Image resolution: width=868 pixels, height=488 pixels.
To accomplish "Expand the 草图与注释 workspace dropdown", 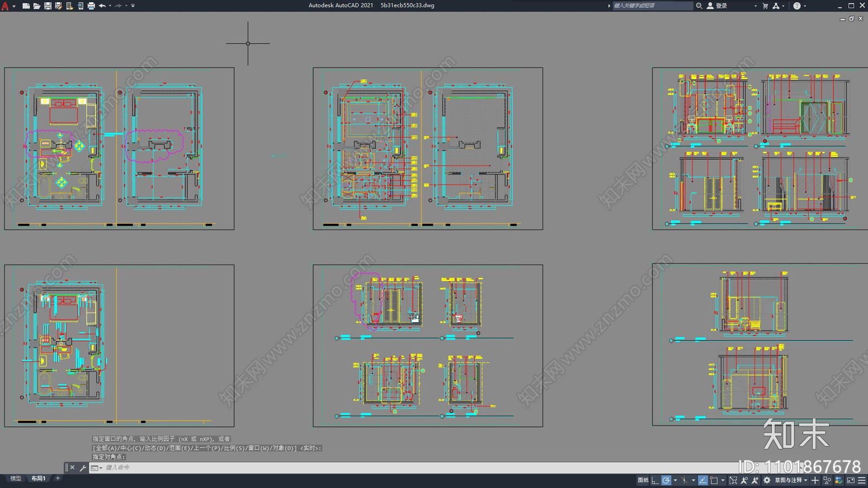I will [806, 480].
